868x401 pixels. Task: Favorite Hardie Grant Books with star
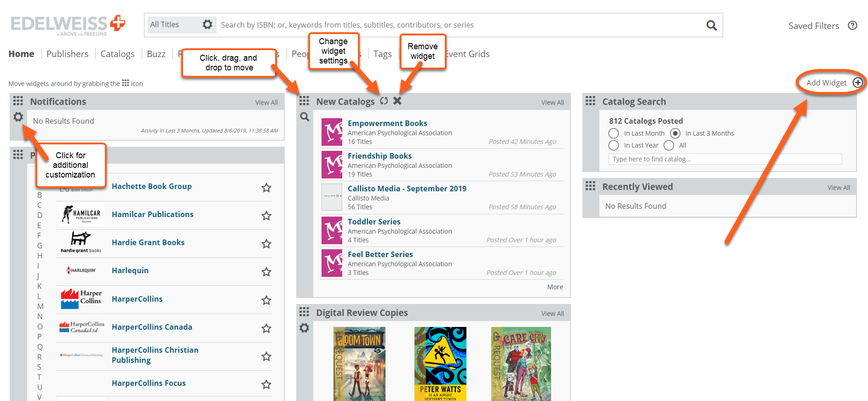pyautogui.click(x=266, y=243)
